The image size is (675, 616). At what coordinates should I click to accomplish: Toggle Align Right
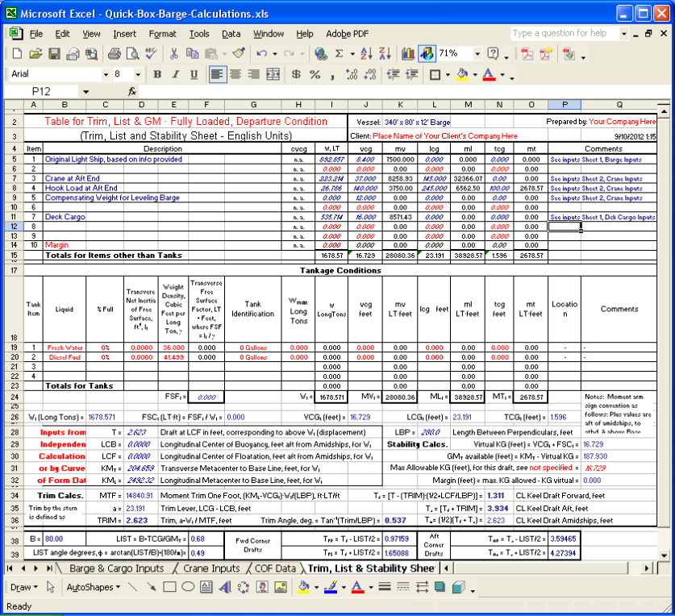point(254,74)
